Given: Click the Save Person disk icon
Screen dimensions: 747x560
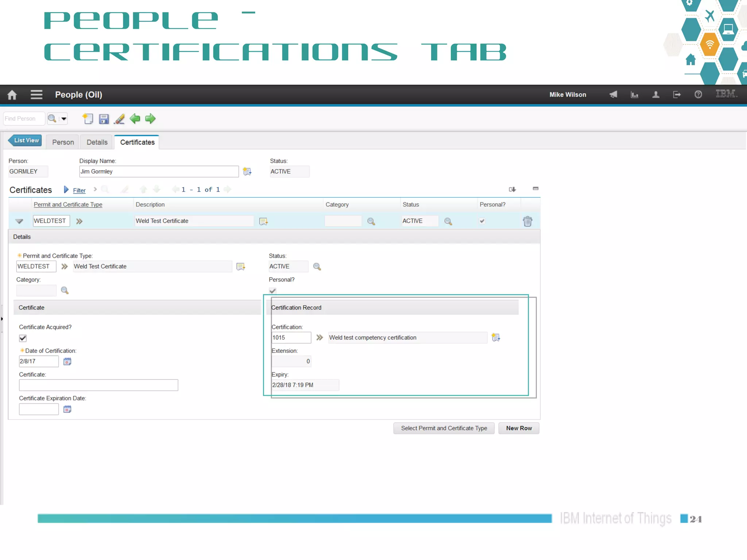Looking at the screenshot, I should click(x=104, y=119).
